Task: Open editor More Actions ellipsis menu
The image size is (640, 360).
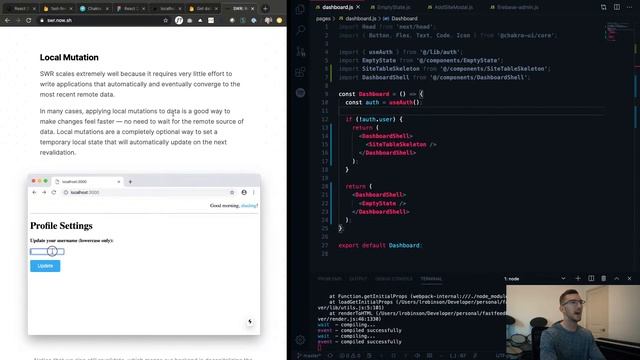Action: coord(629,7)
